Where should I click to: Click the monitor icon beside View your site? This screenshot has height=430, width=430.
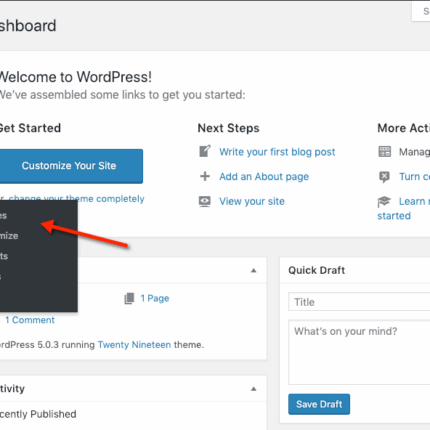coord(205,201)
